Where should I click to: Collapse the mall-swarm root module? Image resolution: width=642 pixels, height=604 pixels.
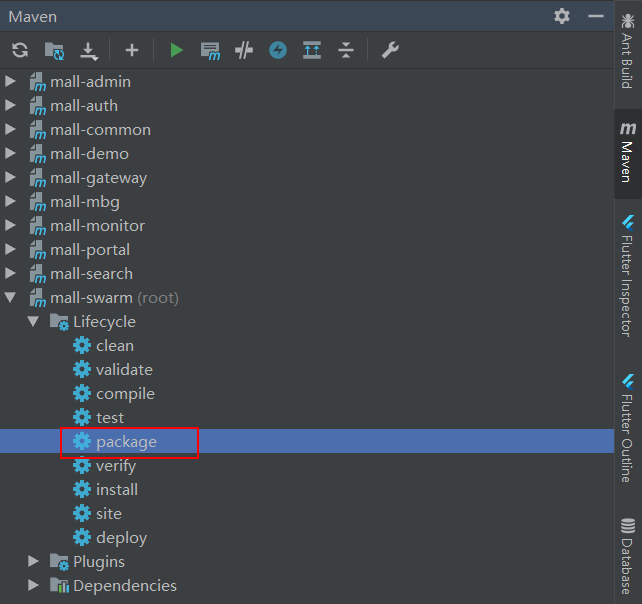(10, 297)
